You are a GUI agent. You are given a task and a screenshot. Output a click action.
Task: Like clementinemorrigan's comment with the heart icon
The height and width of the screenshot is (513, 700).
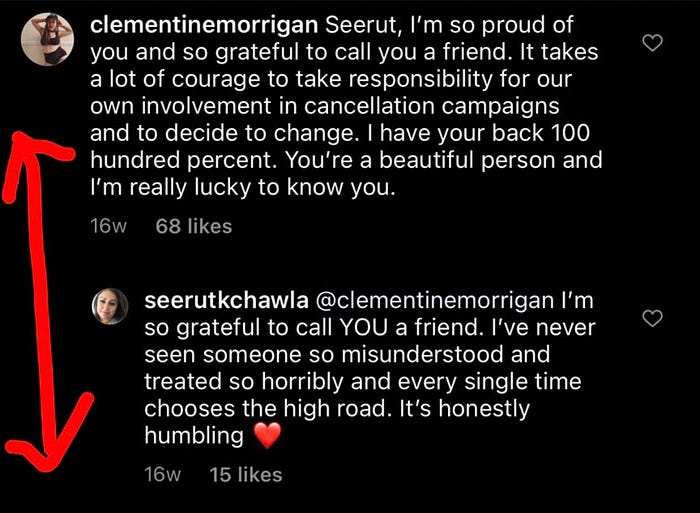tap(652, 42)
